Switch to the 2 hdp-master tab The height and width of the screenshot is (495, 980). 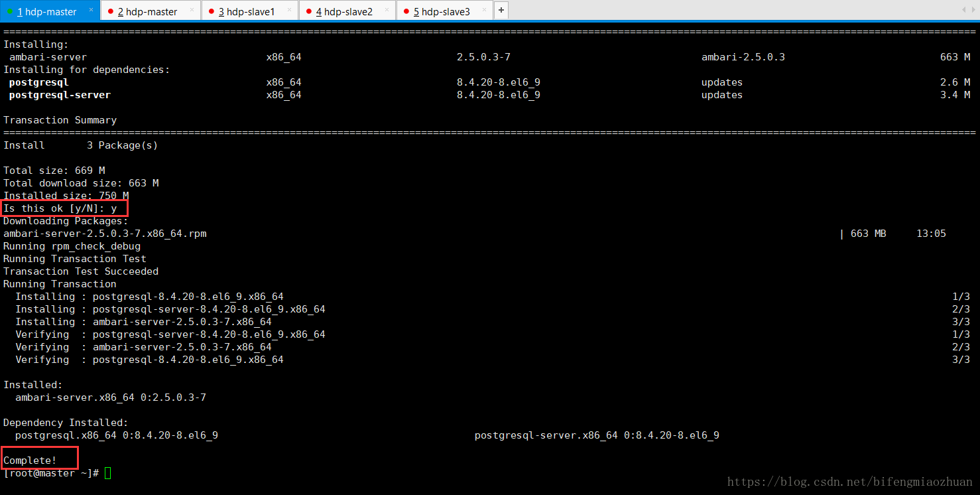tap(151, 11)
